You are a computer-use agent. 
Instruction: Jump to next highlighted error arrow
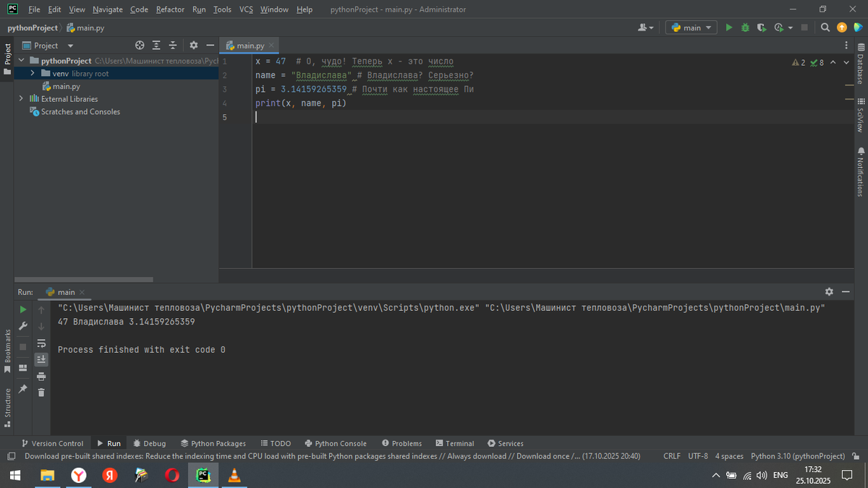click(846, 63)
